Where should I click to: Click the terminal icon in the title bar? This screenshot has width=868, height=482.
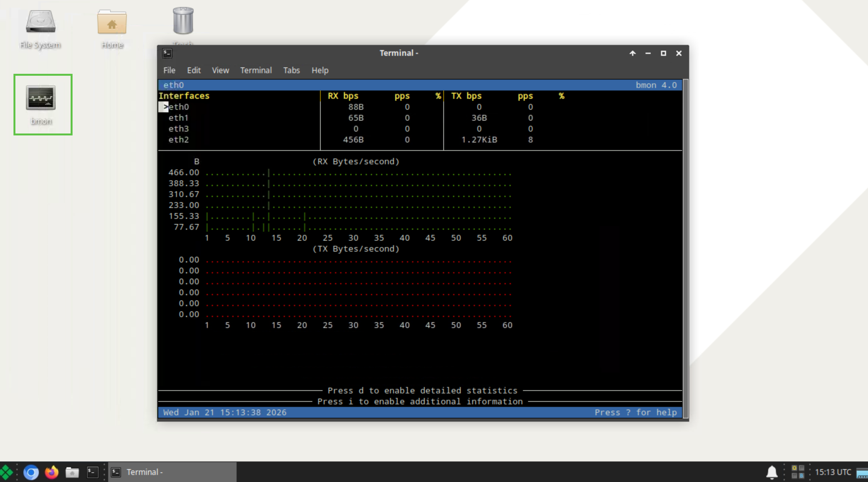point(167,53)
